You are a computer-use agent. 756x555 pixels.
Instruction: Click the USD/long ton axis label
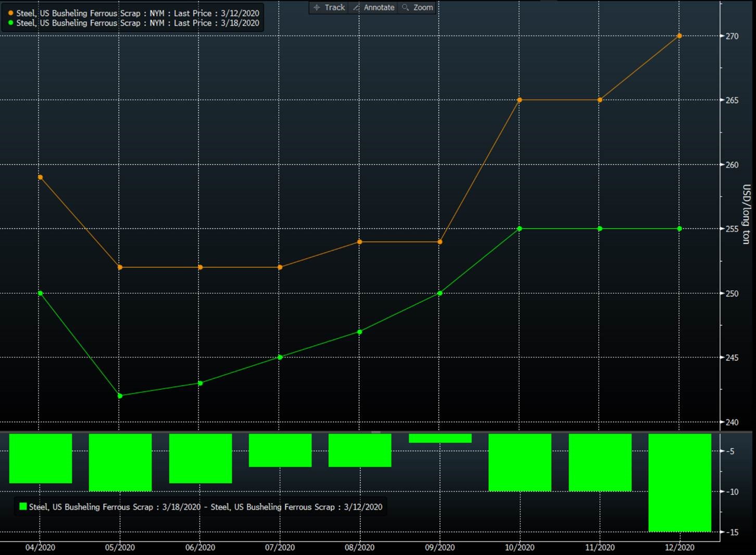click(x=746, y=214)
